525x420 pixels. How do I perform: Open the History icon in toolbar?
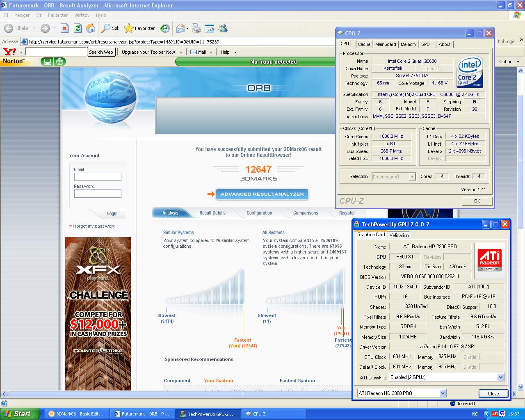[165, 28]
